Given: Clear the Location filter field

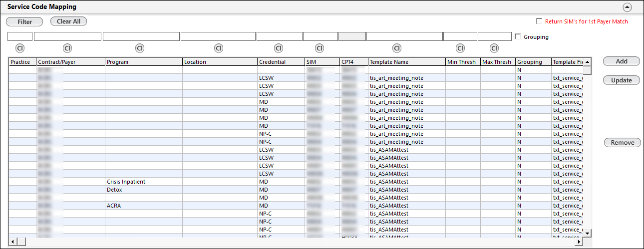Looking at the screenshot, I should (218, 48).
